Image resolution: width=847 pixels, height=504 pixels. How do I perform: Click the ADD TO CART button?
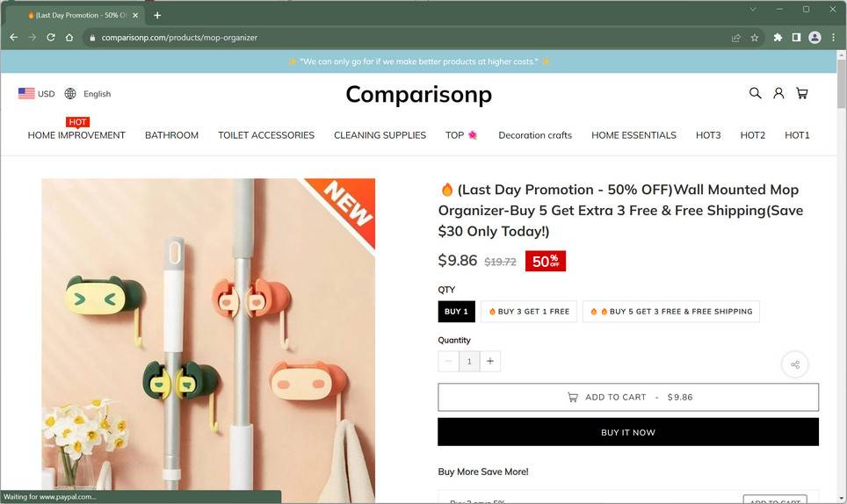click(x=628, y=397)
